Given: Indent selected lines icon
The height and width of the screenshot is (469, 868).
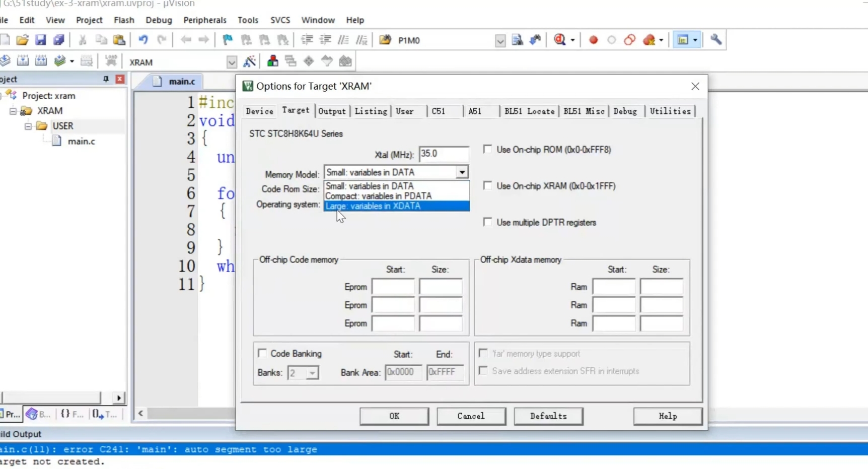Looking at the screenshot, I should click(x=307, y=40).
